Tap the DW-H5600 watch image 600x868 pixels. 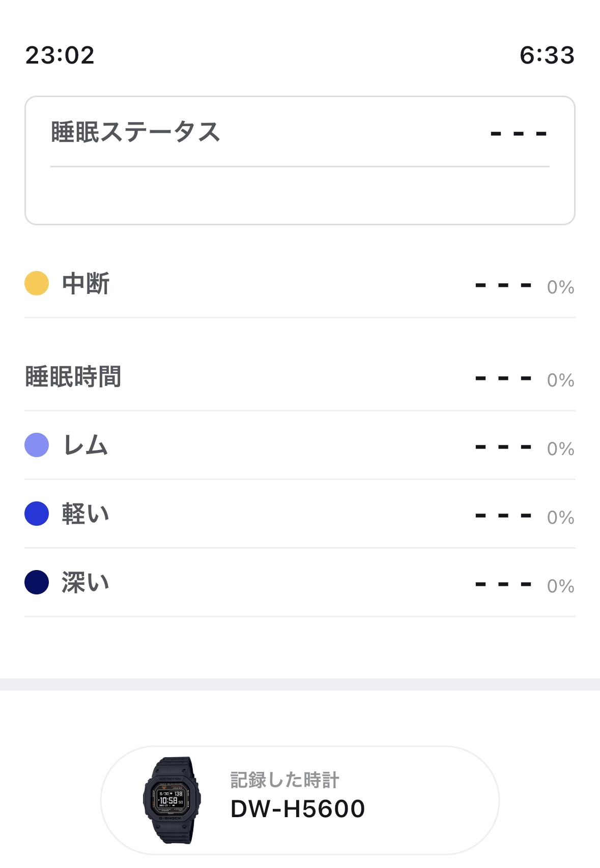[172, 800]
